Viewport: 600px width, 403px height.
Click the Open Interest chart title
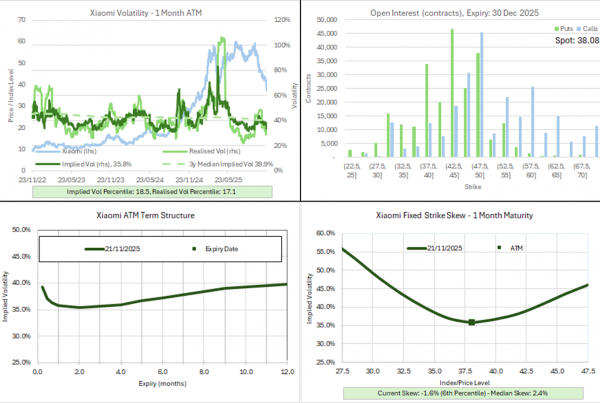tap(449, 9)
